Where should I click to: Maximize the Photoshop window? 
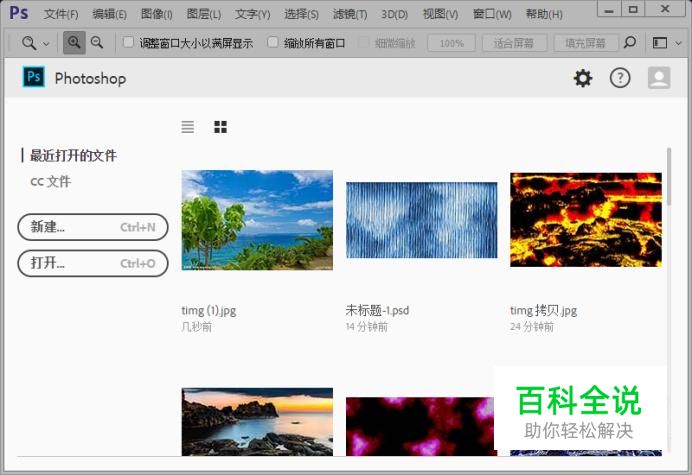(x=633, y=9)
